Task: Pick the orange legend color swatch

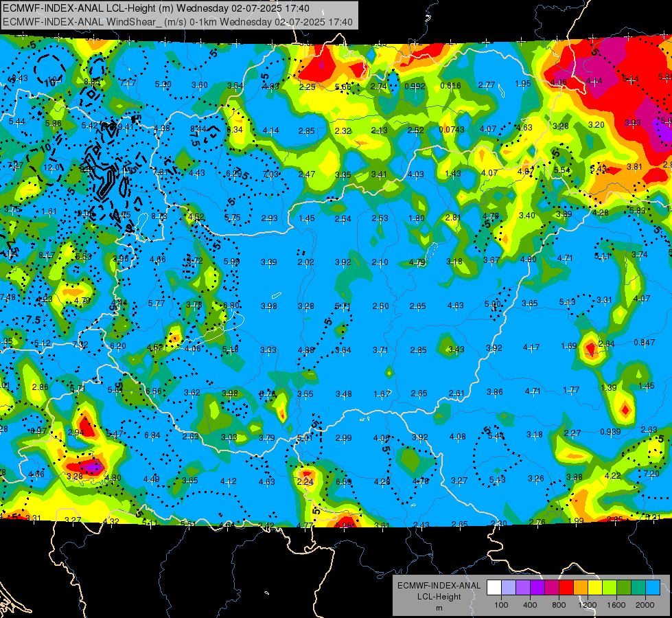Action: click(580, 588)
